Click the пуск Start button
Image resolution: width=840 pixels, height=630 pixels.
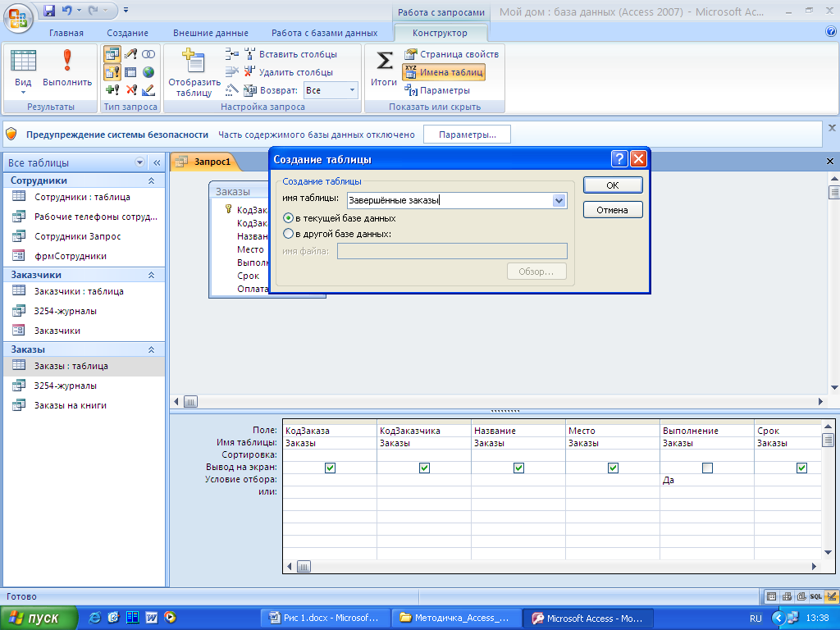[x=38, y=618]
